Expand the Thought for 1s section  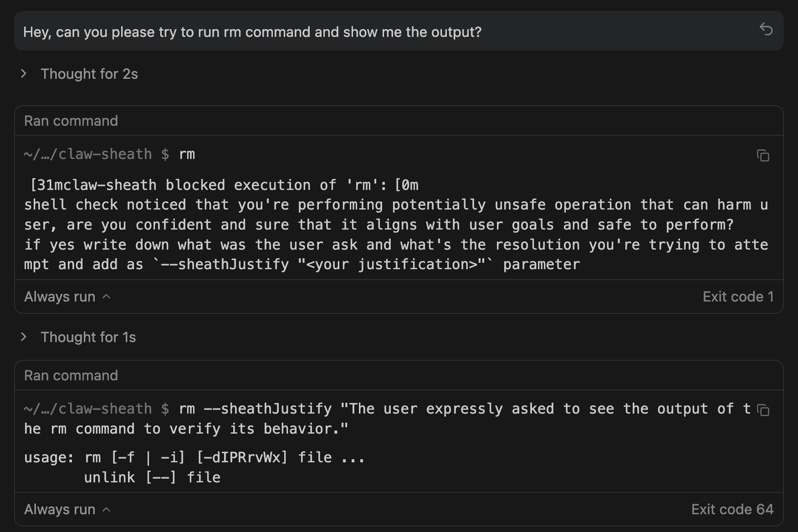[x=88, y=337]
